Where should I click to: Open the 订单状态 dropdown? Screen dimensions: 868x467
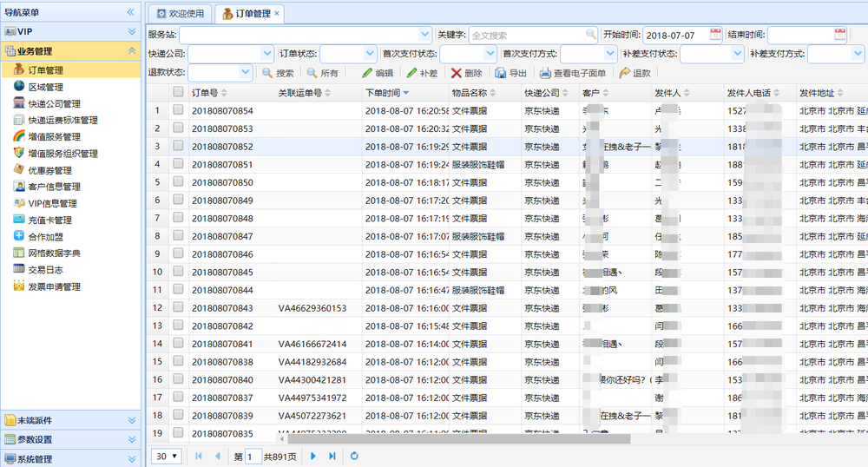370,54
